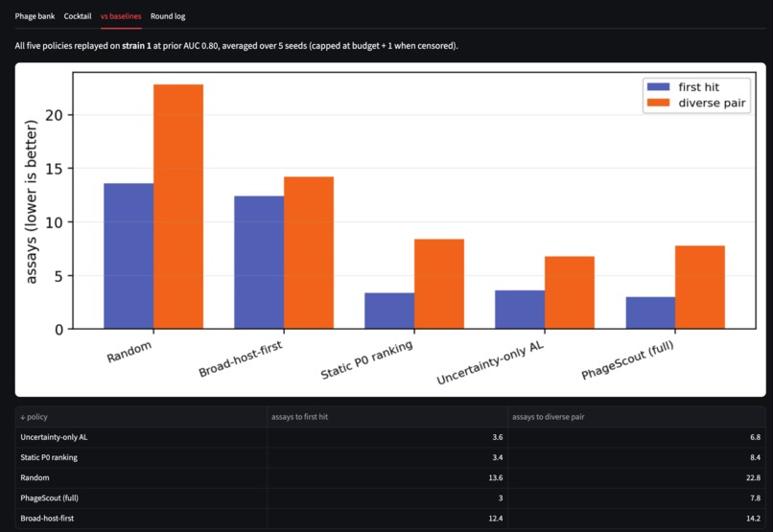Click the Random x-axis label
This screenshot has width=773, height=532.
(x=129, y=352)
